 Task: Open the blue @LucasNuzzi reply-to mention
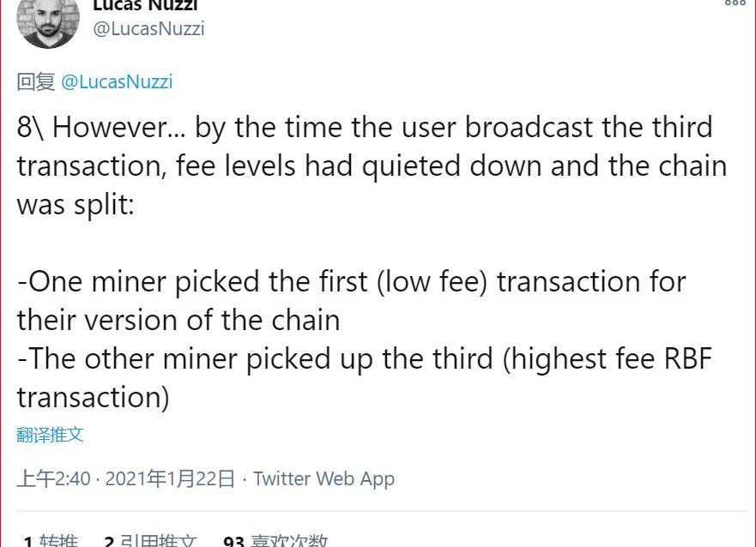coord(117,81)
